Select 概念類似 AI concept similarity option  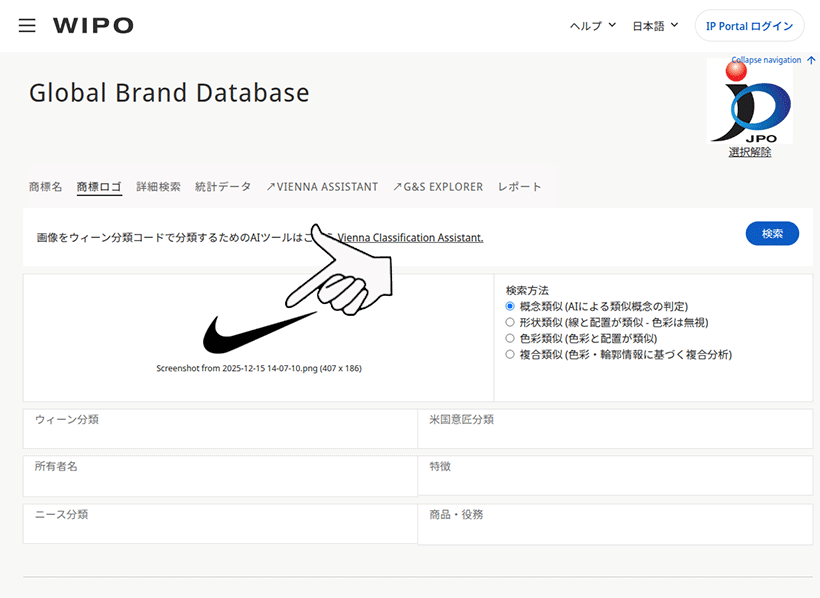510,306
